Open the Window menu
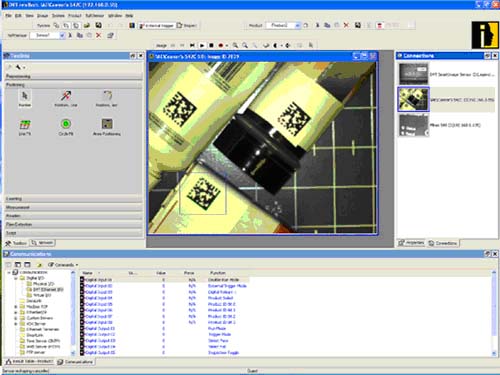The height and width of the screenshot is (375, 500). 115,15
